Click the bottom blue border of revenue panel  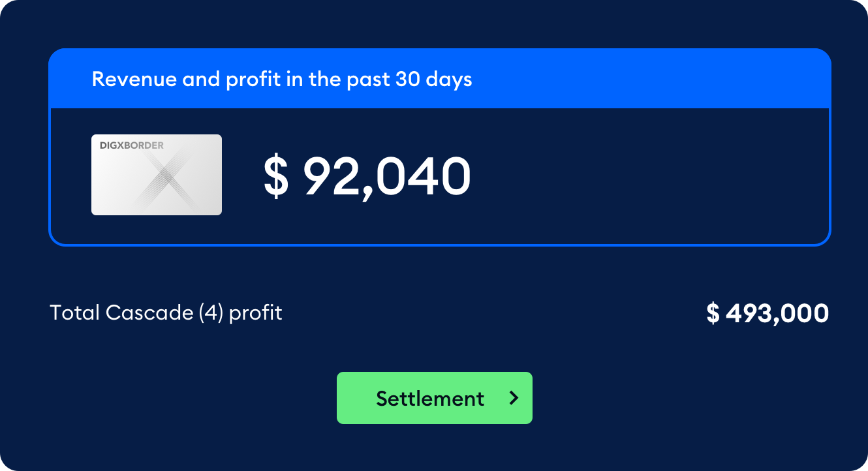pyautogui.click(x=439, y=245)
